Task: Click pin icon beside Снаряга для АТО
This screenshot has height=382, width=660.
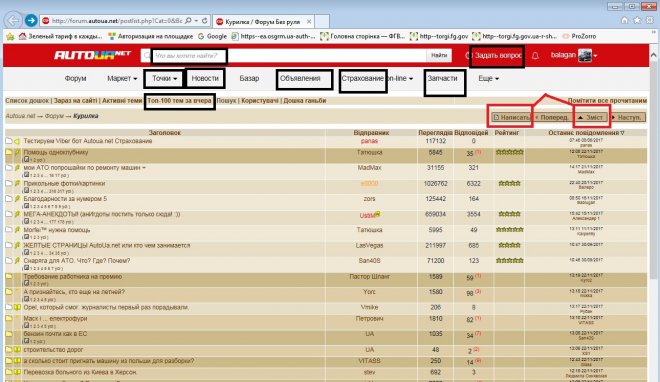Action: pos(17,261)
